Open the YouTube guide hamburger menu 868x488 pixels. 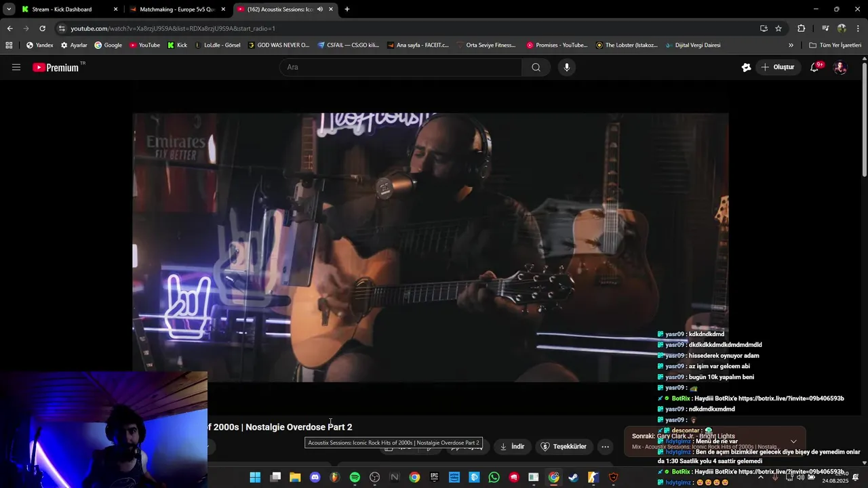point(16,67)
